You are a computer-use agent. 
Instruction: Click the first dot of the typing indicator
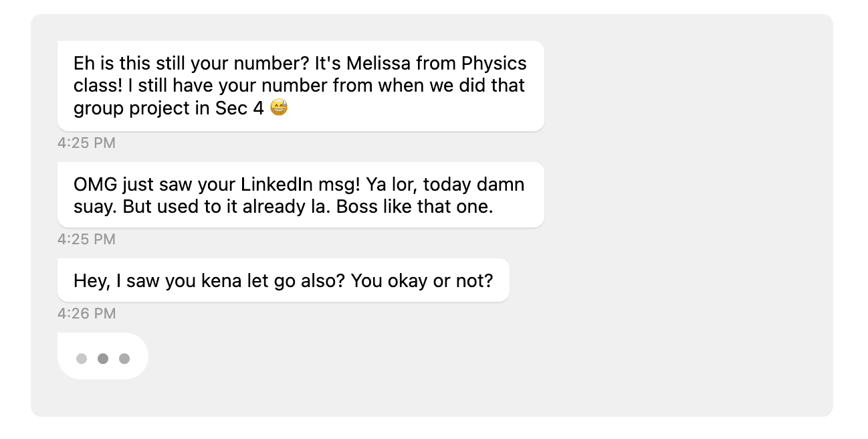tap(82, 359)
